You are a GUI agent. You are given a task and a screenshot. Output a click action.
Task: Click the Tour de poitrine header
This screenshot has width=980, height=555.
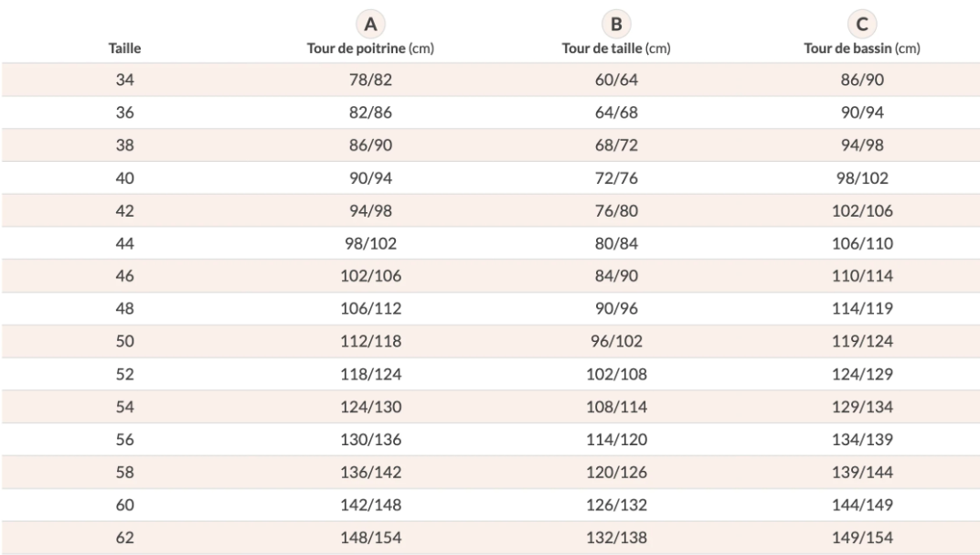point(368,48)
